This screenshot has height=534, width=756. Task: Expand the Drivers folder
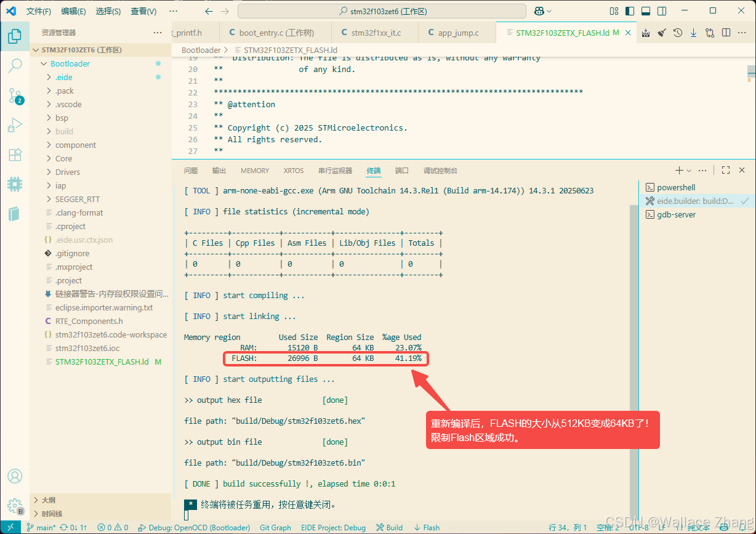100,172
